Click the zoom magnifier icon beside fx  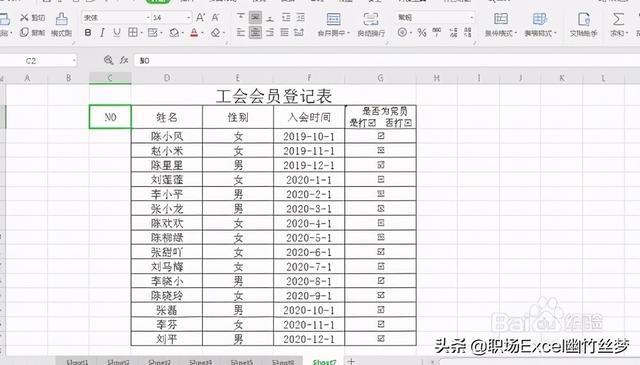point(109,60)
